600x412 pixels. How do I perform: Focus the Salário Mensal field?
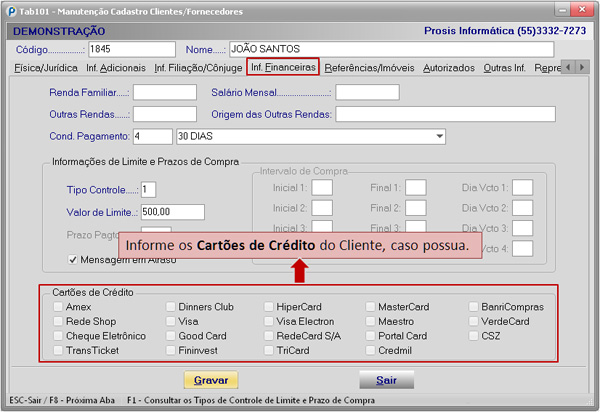tap(367, 93)
